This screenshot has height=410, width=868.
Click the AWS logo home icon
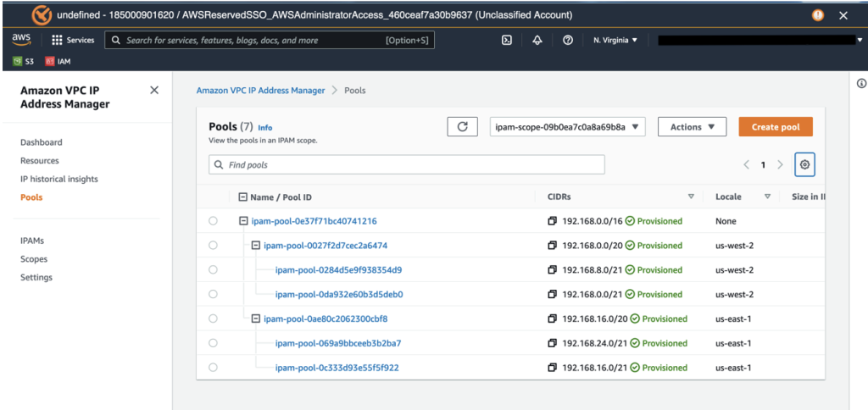[x=21, y=40]
